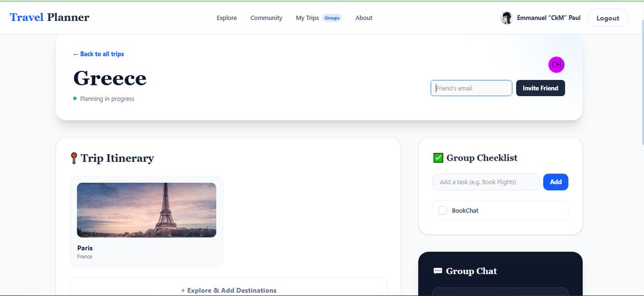Click the Planning in progress status text
This screenshot has height=296, width=644.
[x=107, y=99]
